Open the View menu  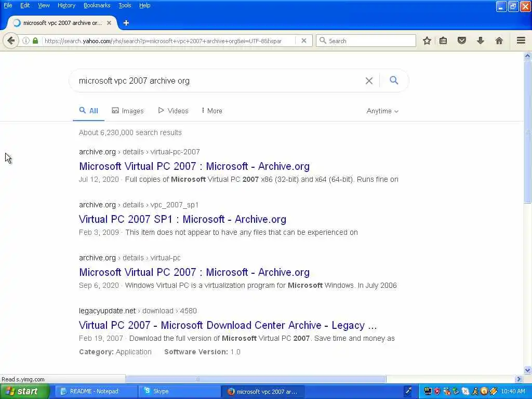[x=44, y=5]
